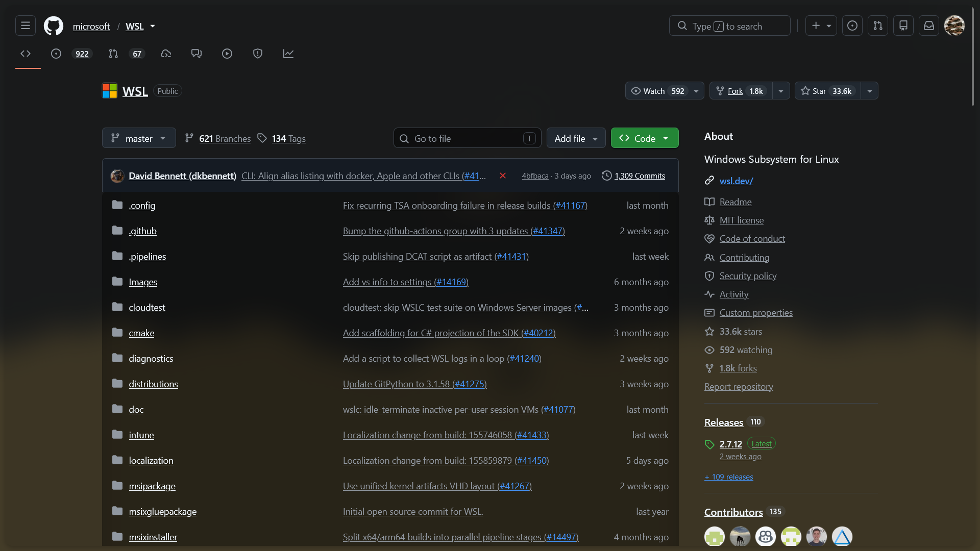Open the msipackage folder
Screen dimensions: 980x551
point(152,486)
